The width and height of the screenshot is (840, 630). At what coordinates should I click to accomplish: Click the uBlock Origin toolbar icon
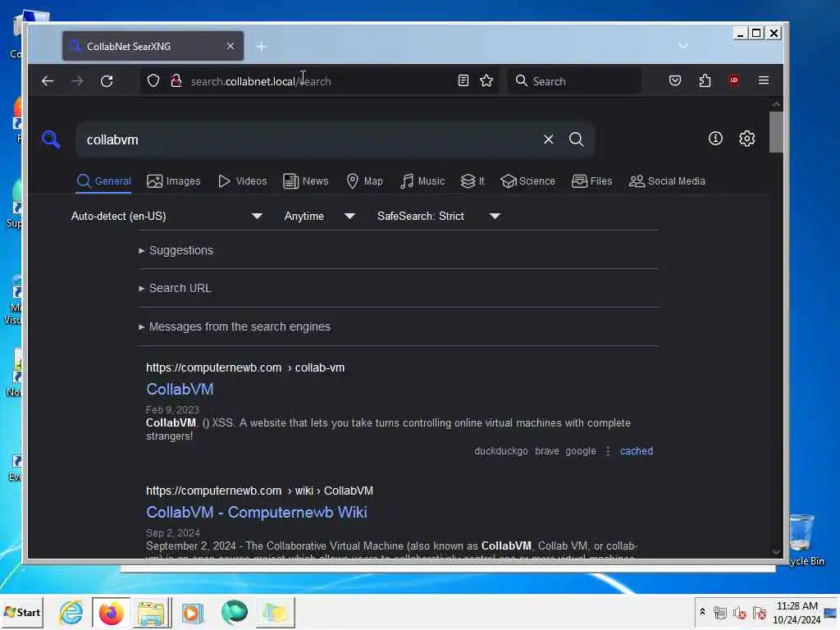coord(734,80)
